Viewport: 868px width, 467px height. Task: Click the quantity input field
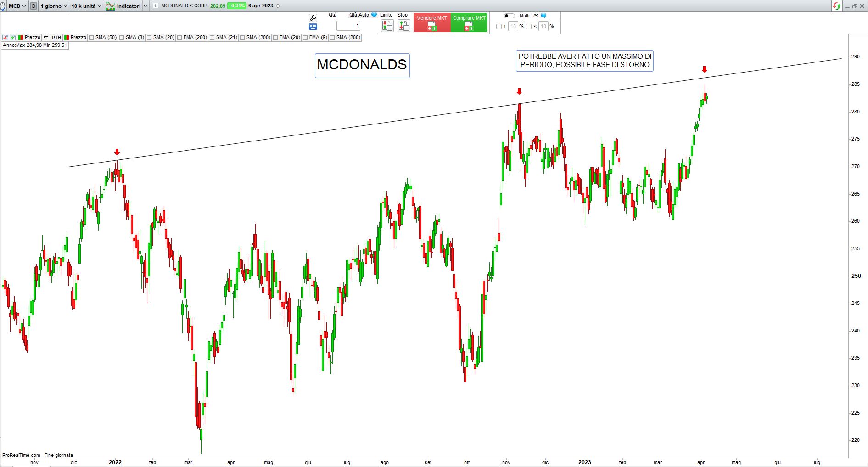tap(348, 26)
